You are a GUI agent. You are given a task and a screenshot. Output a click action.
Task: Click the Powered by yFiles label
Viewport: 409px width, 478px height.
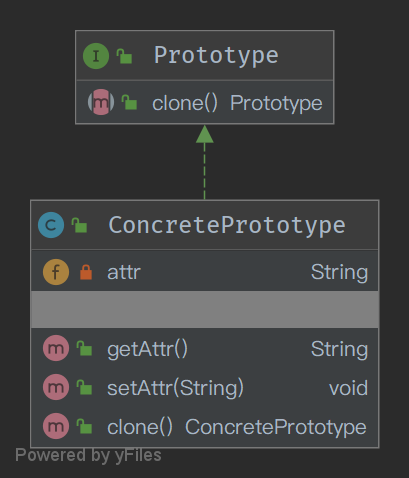(x=88, y=456)
